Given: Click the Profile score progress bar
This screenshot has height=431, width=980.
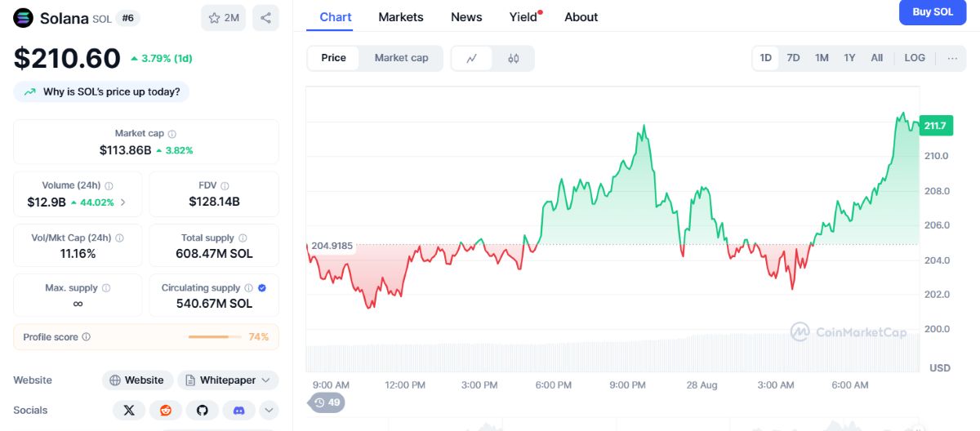Looking at the screenshot, I should click(x=215, y=337).
